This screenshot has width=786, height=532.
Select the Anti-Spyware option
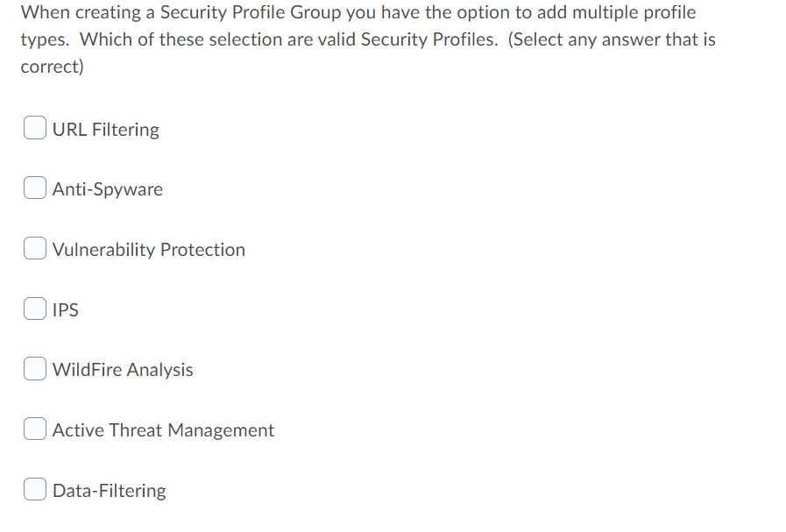tap(34, 188)
